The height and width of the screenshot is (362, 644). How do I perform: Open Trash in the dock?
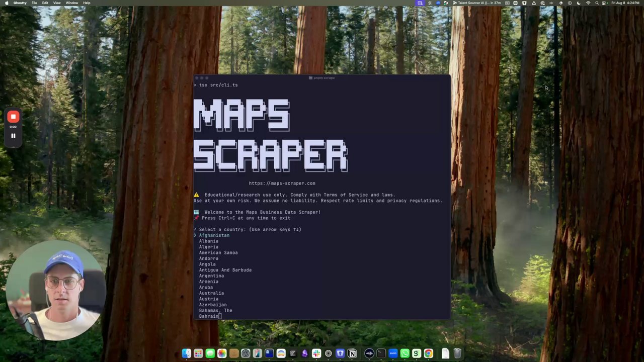(x=457, y=353)
